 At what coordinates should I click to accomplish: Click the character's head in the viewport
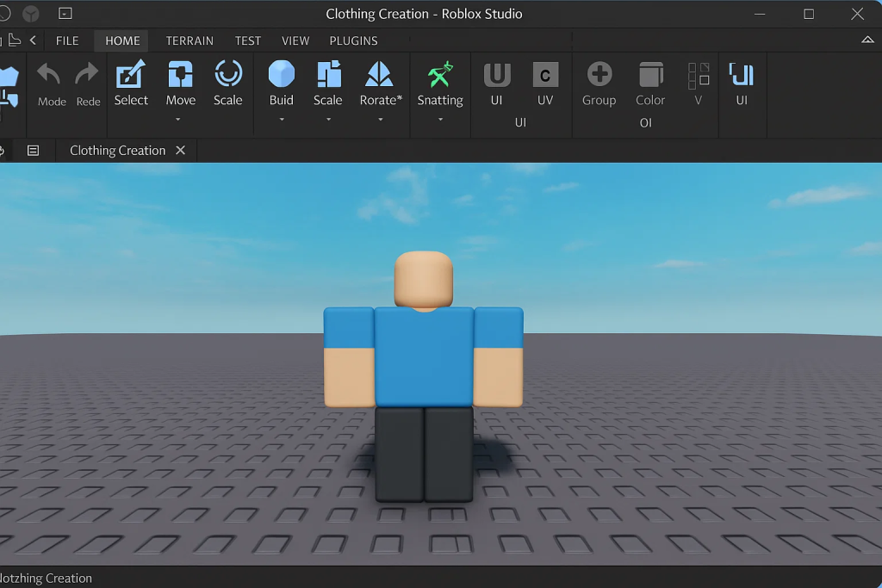tap(424, 279)
